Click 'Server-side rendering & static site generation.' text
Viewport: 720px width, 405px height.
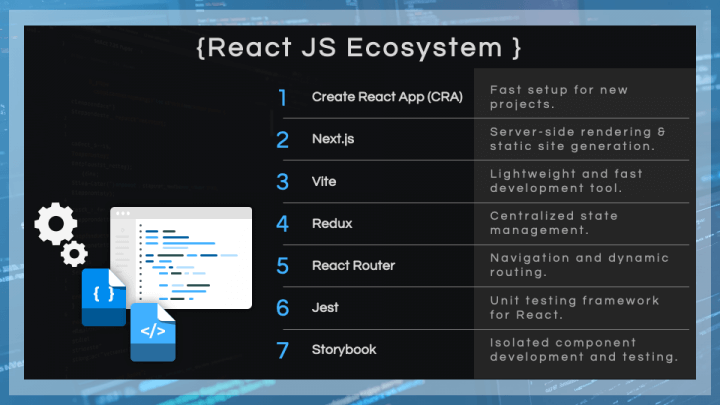[578, 139]
